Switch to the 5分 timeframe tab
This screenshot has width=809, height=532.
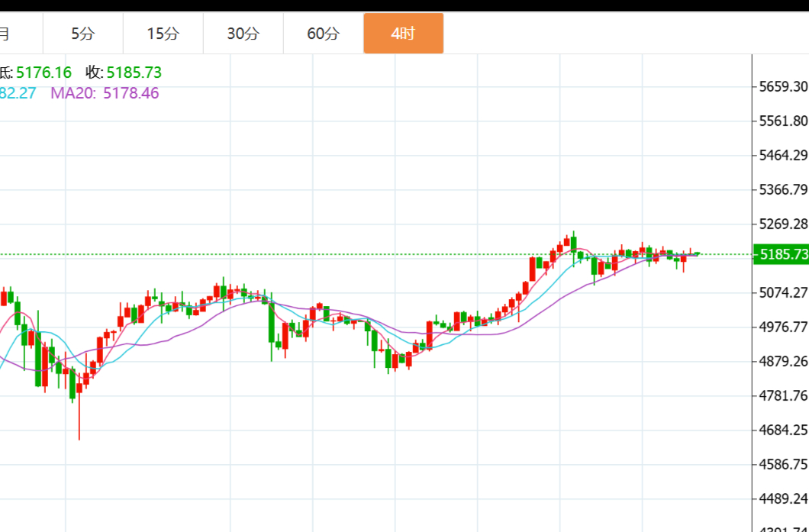(82, 34)
